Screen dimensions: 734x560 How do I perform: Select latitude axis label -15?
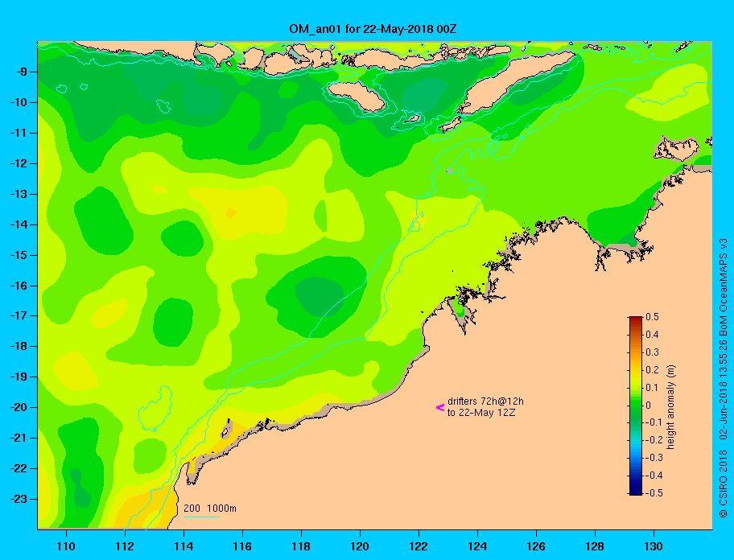[x=18, y=255]
